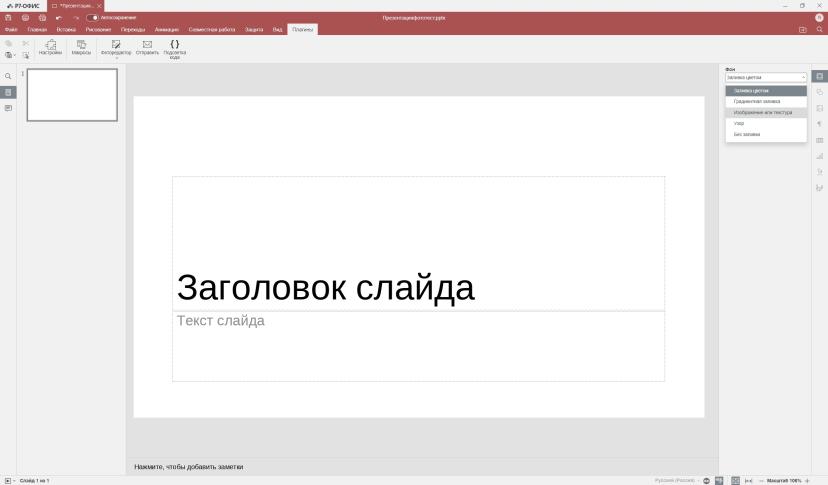Screen dimensions: 828x485
Task: Open Chart settings in right sidebar
Action: click(x=820, y=156)
